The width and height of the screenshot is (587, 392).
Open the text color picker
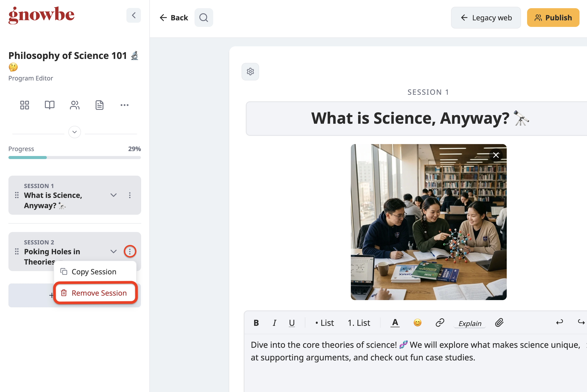pyautogui.click(x=395, y=323)
